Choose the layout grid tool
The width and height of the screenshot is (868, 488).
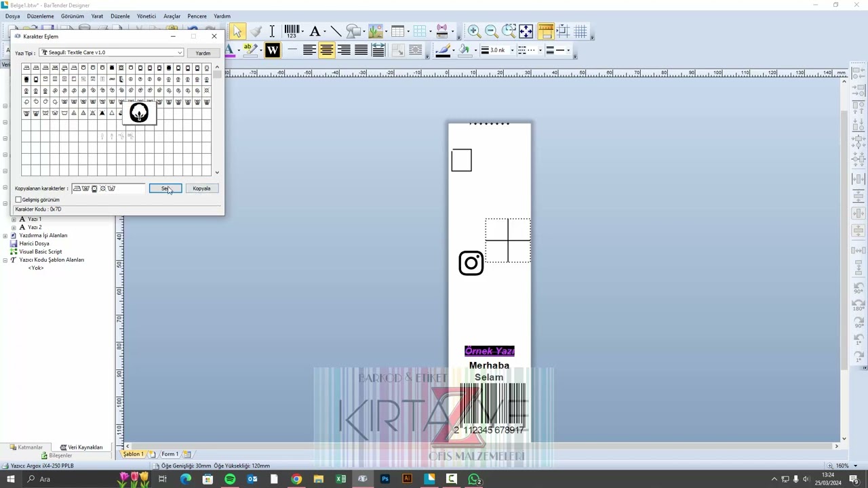[x=420, y=31]
